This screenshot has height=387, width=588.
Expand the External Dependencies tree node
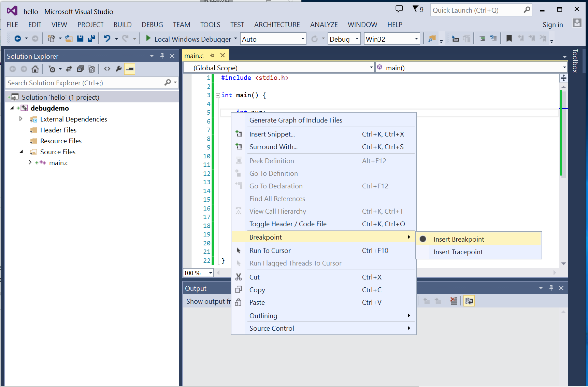point(21,119)
